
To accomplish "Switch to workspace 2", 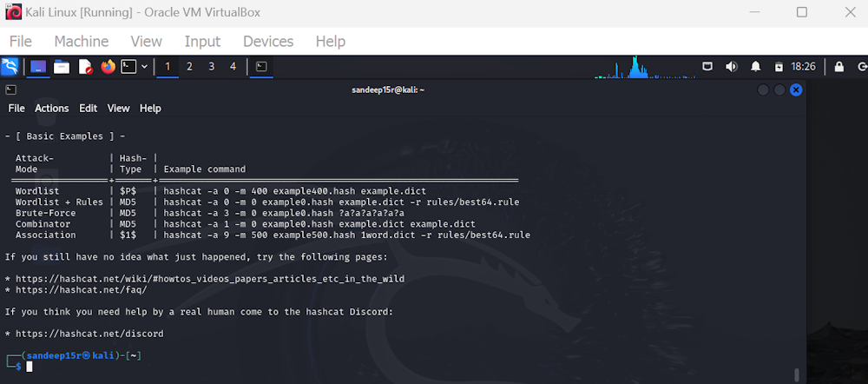I will [189, 67].
